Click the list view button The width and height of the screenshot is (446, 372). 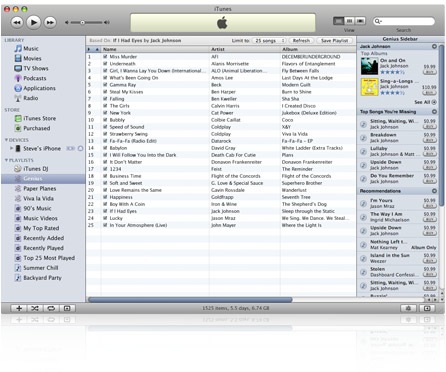pyautogui.click(x=339, y=21)
